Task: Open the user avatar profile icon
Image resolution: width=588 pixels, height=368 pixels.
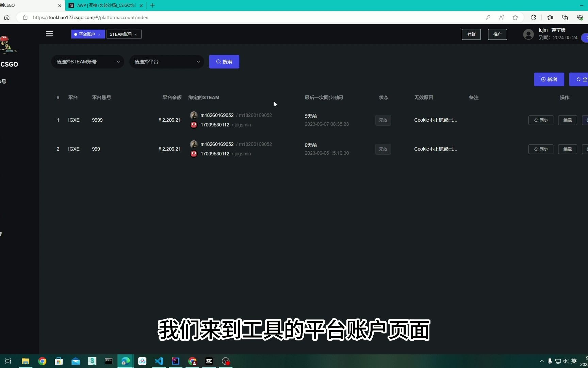Action: [528, 34]
